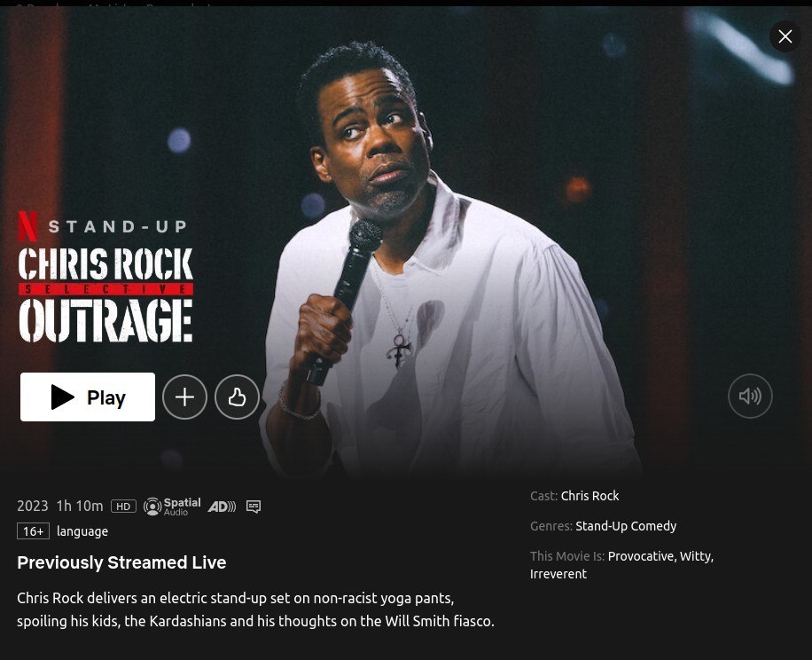Click the HD quality badge
Viewport: 812px width, 660px height.
point(123,507)
